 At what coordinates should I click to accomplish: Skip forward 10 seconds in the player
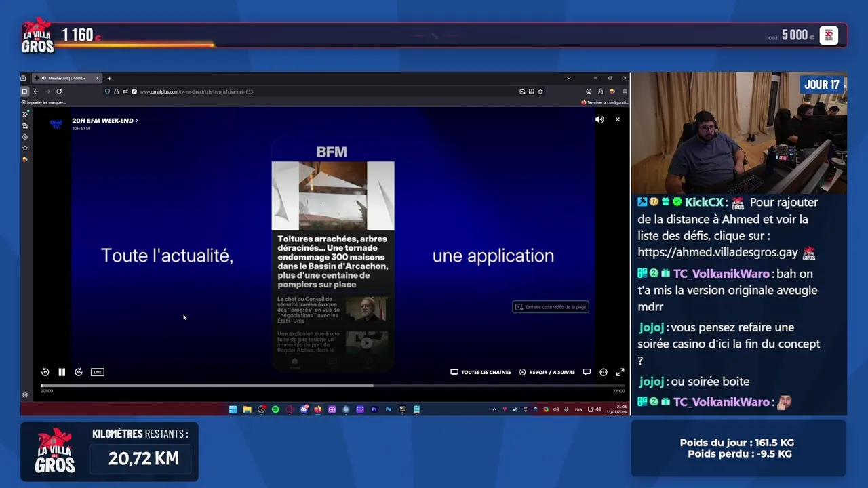coord(79,372)
